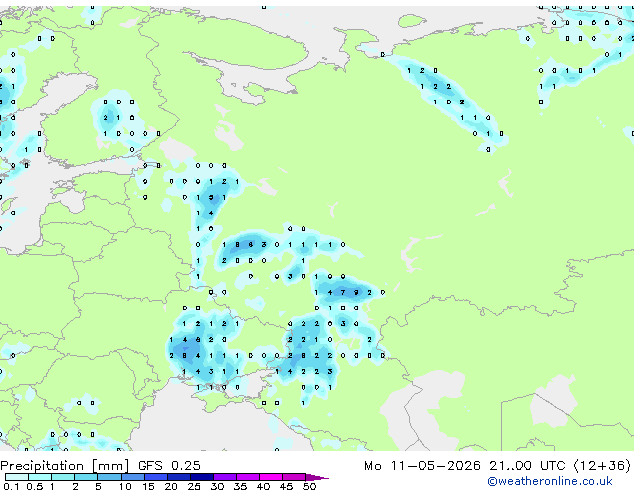
Task: Pick the 45–50 mm legend swatch
Action: click(x=294, y=477)
